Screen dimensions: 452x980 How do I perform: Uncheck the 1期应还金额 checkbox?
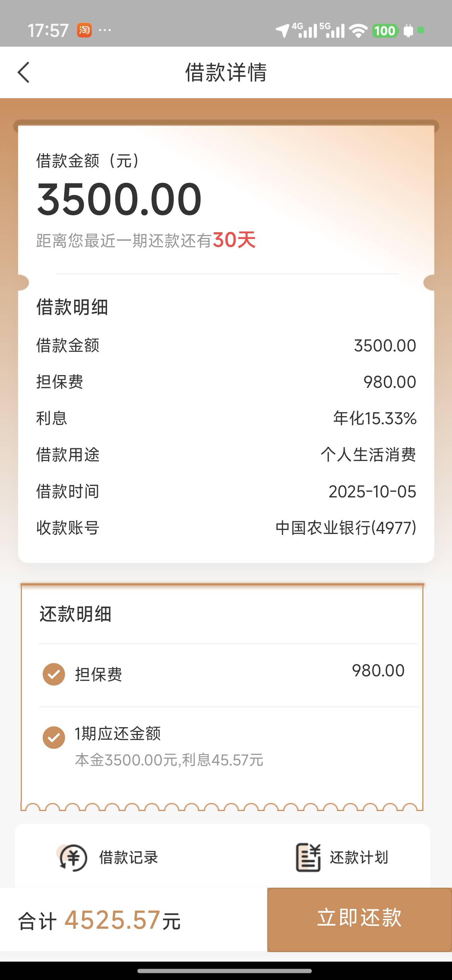(54, 737)
